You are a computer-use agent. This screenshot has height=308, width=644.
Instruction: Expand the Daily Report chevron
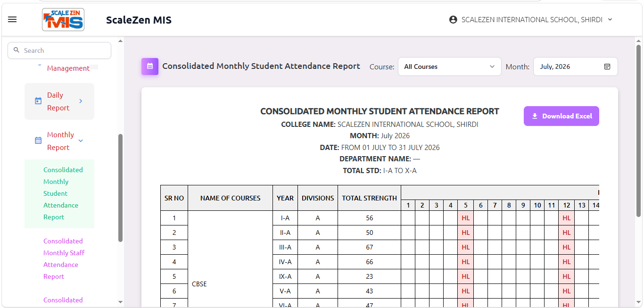click(81, 101)
